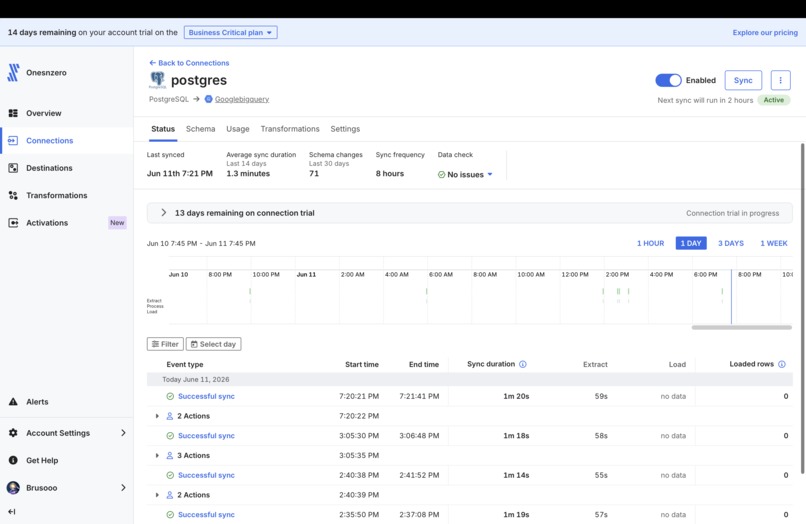Click the Loaded rows info icon
Screen dimensions: 806x524
click(x=782, y=364)
